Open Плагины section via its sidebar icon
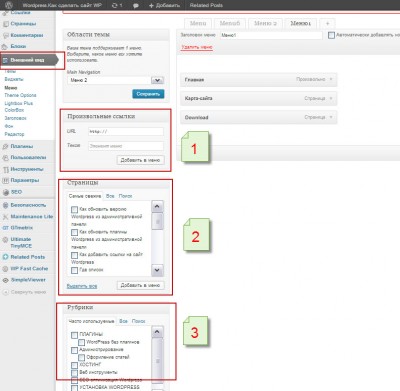 click(5, 146)
